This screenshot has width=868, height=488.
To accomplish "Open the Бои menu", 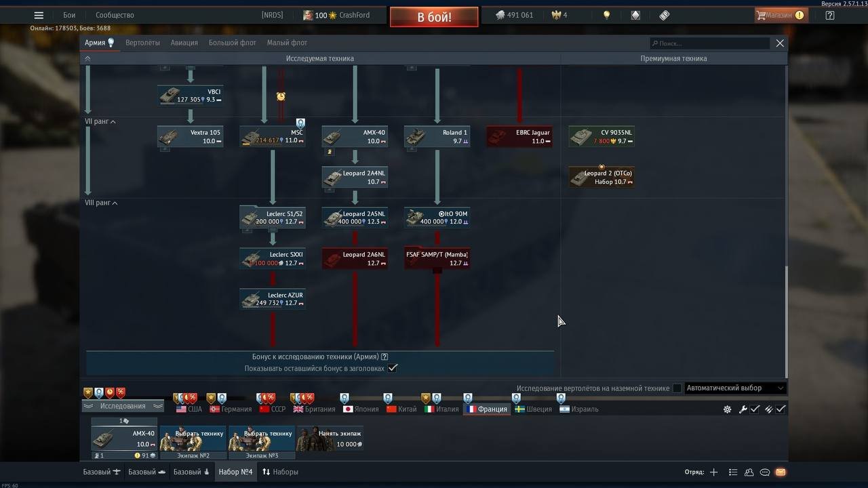I will point(70,15).
